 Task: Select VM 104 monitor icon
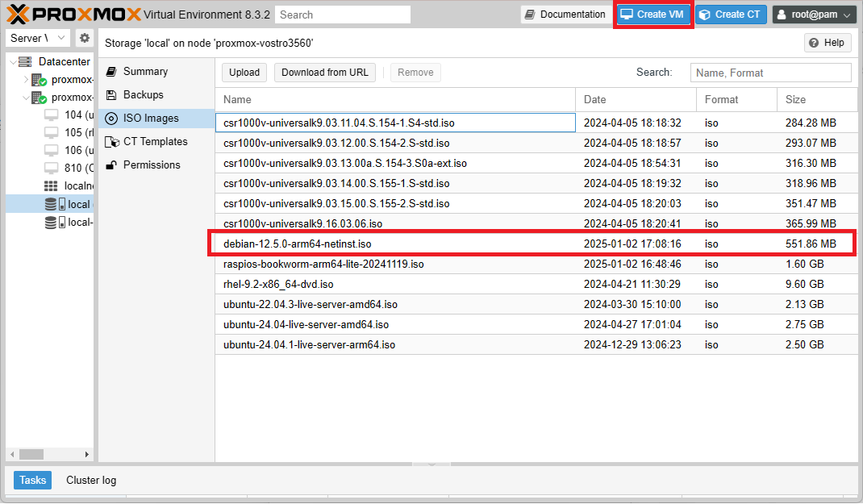click(x=51, y=115)
